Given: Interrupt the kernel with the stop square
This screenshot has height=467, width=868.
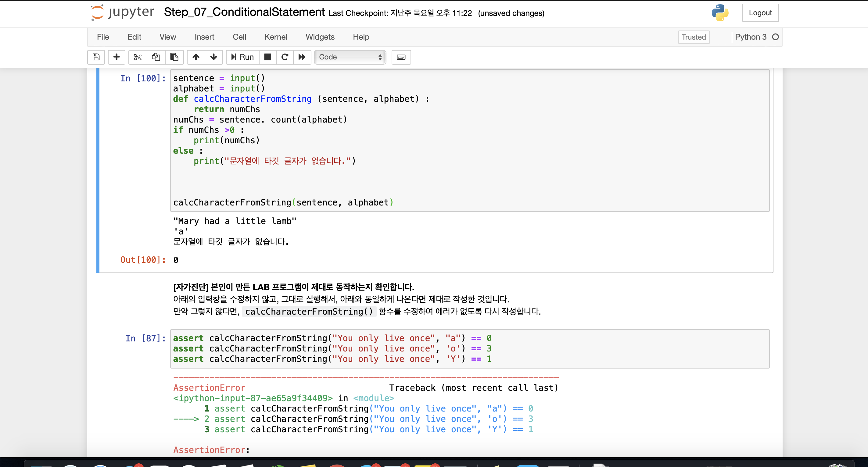Looking at the screenshot, I should coord(267,57).
